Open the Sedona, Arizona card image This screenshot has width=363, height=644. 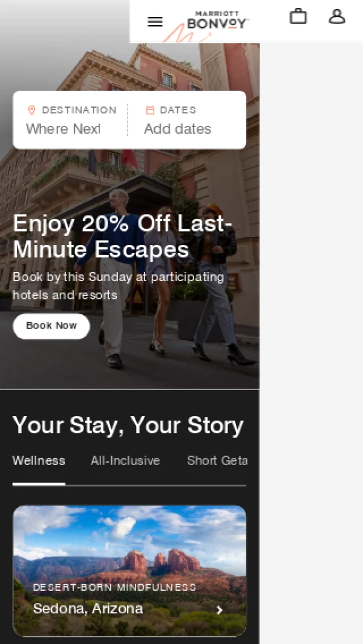(129, 571)
